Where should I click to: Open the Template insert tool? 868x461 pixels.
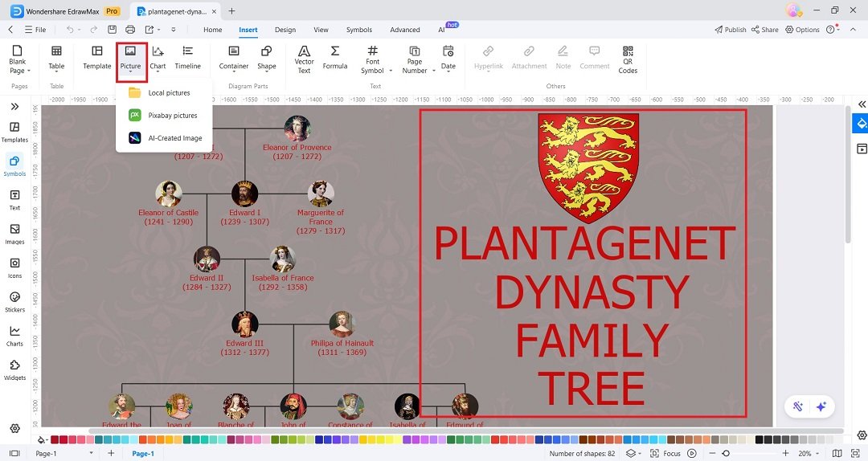[97, 58]
